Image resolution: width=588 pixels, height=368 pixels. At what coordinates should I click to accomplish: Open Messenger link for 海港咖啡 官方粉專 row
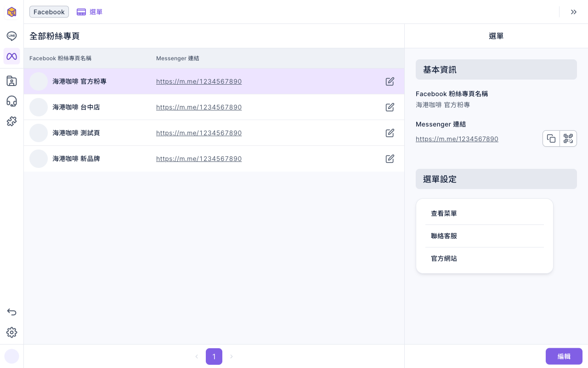point(199,81)
